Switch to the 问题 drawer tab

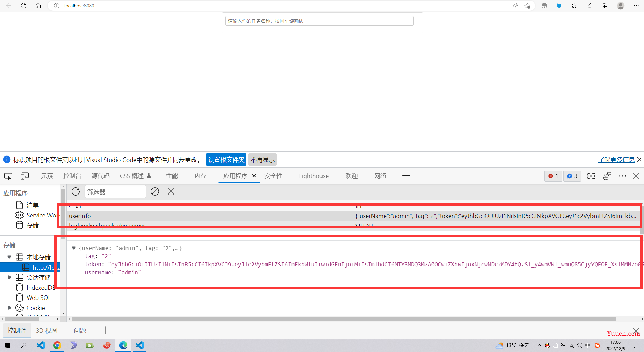click(80, 331)
